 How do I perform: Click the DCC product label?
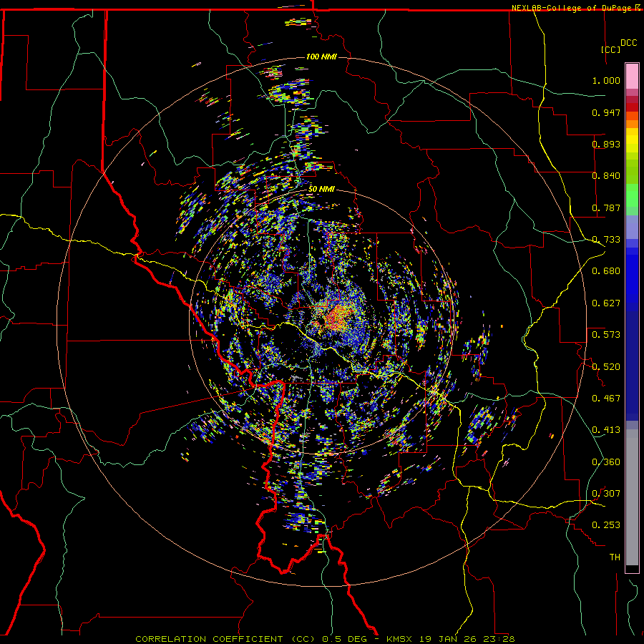tap(628, 43)
